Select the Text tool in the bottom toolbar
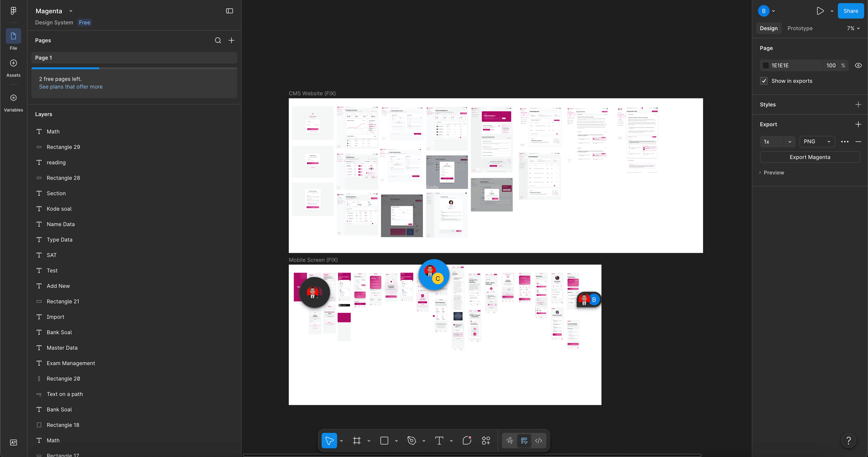Image resolution: width=868 pixels, height=457 pixels. pos(439,441)
